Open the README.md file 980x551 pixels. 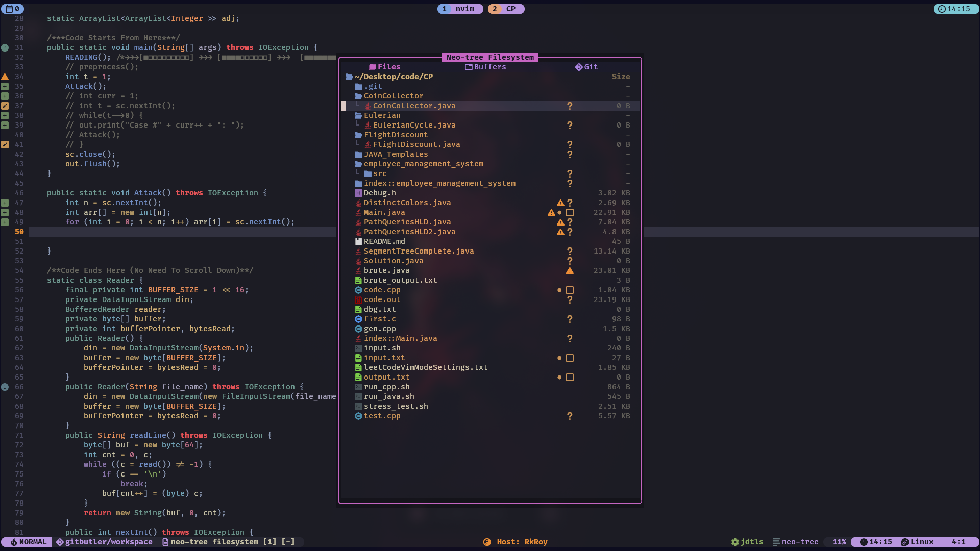(384, 242)
